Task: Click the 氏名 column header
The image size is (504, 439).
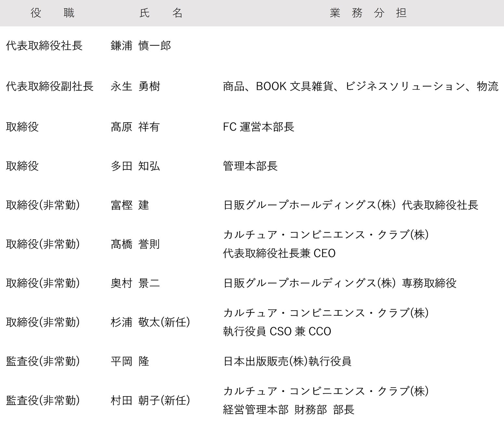Action: (x=161, y=13)
